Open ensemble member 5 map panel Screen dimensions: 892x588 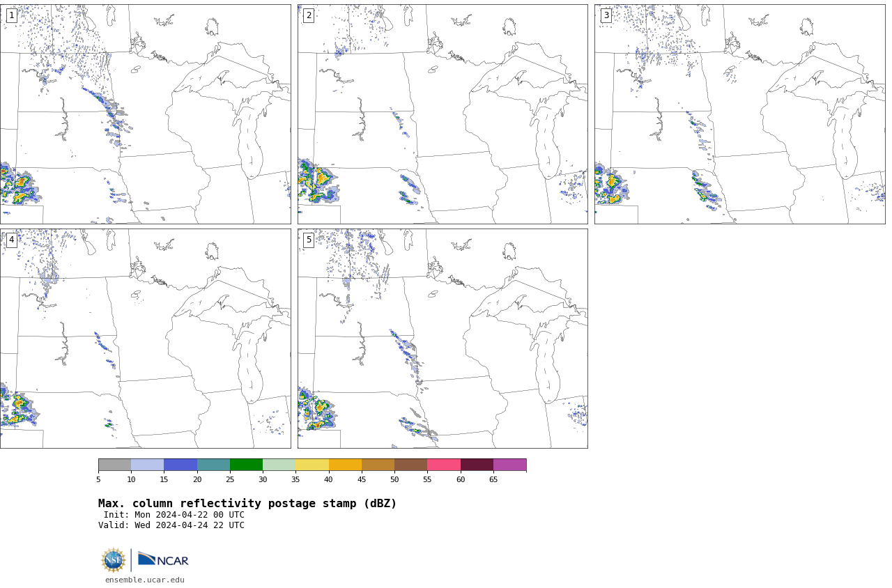[443, 339]
